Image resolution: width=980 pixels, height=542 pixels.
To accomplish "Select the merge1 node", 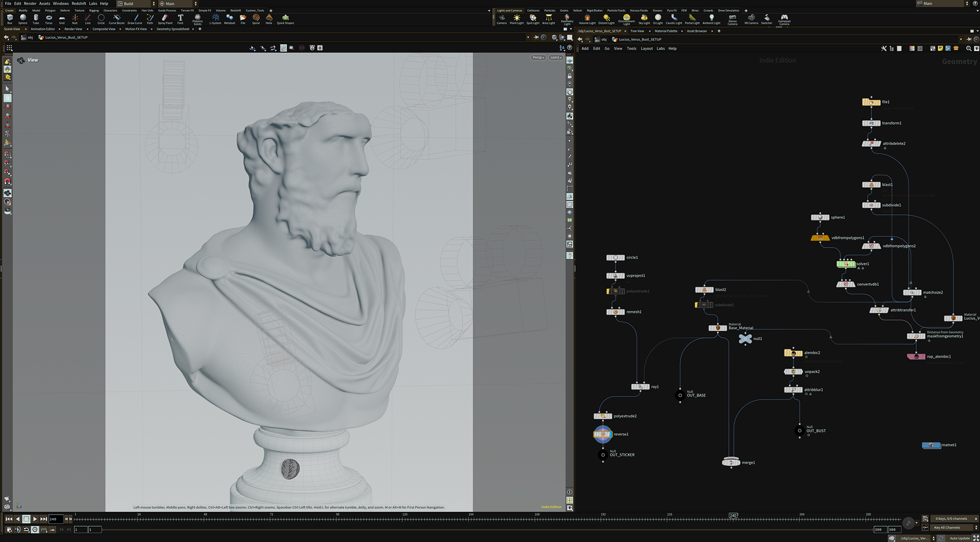I will 731,462.
